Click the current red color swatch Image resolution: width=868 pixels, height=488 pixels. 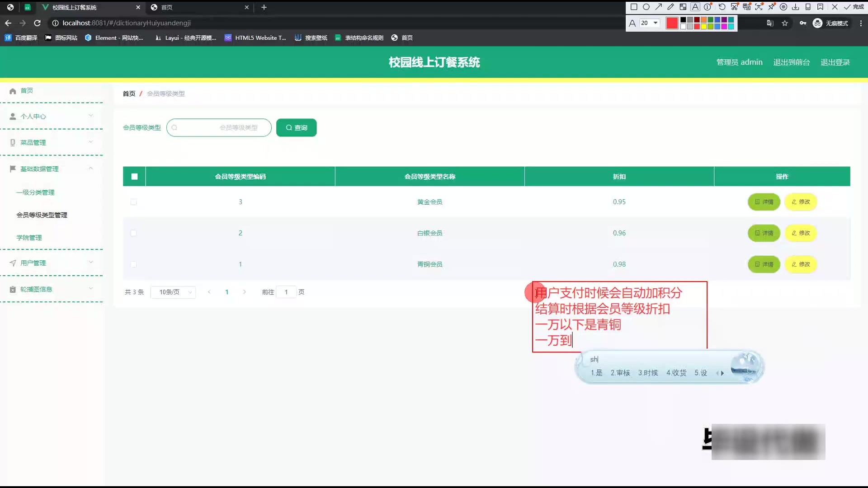[x=672, y=23]
